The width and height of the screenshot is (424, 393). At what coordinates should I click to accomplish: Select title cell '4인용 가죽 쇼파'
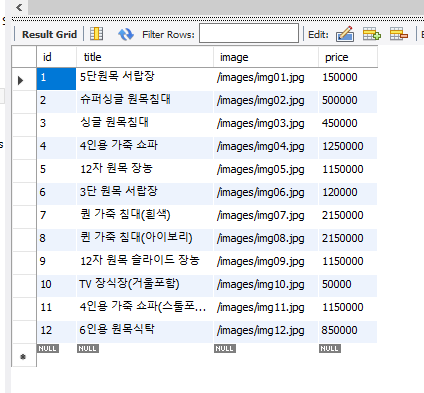[145, 147]
